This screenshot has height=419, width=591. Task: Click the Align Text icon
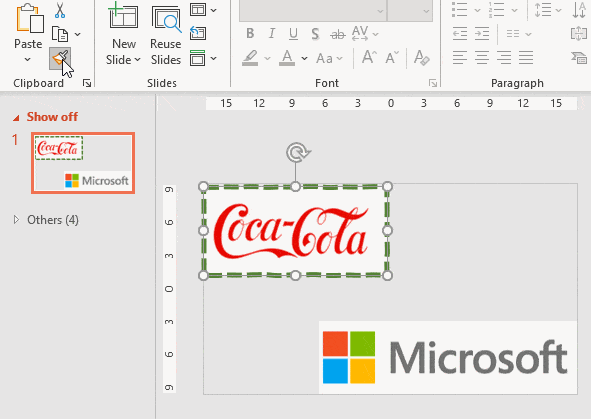tap(579, 34)
